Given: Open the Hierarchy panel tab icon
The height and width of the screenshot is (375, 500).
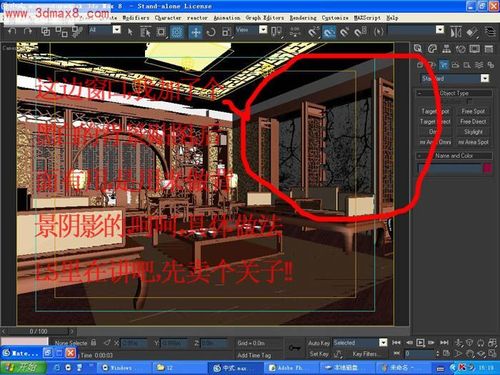Looking at the screenshot, I should pos(446,49).
